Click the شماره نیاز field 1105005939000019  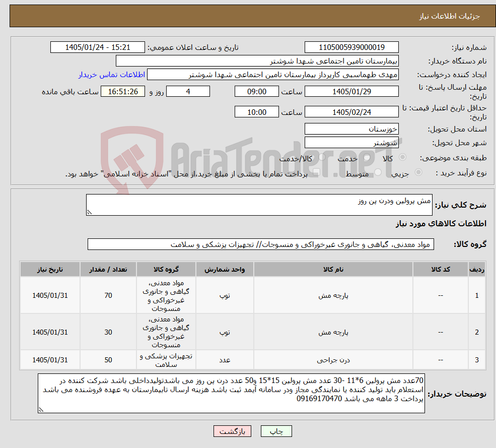click(351, 47)
